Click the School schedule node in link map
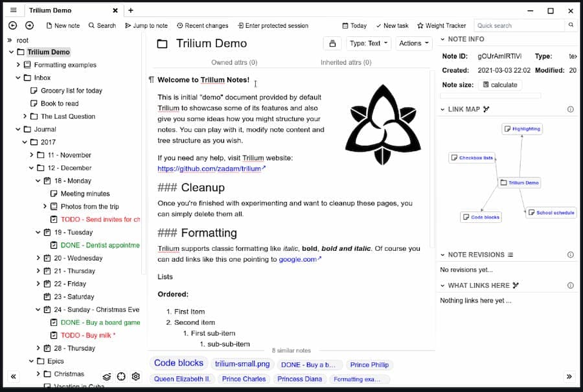Viewport: 583px width, 392px height. point(551,213)
